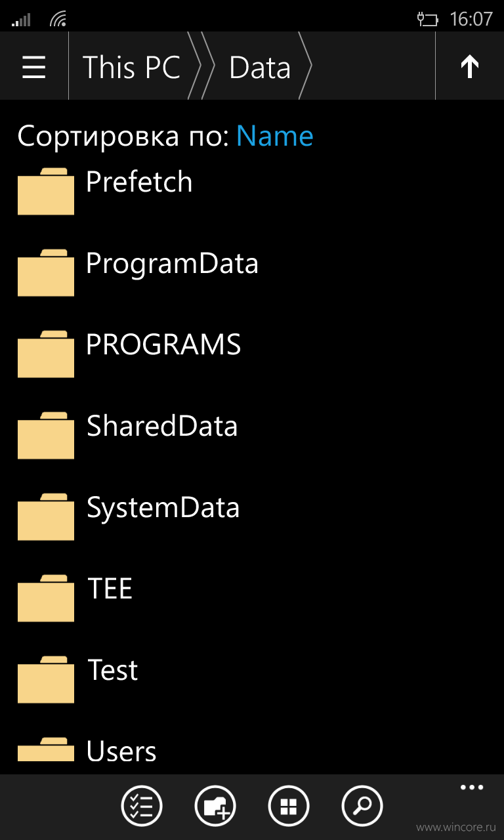Change sort order via Name link

click(275, 136)
